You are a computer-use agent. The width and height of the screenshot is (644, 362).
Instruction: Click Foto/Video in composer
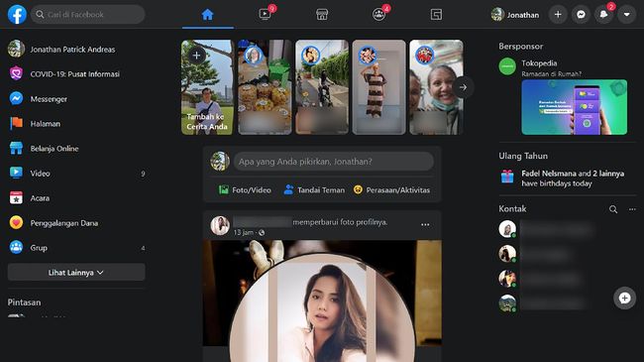point(245,190)
